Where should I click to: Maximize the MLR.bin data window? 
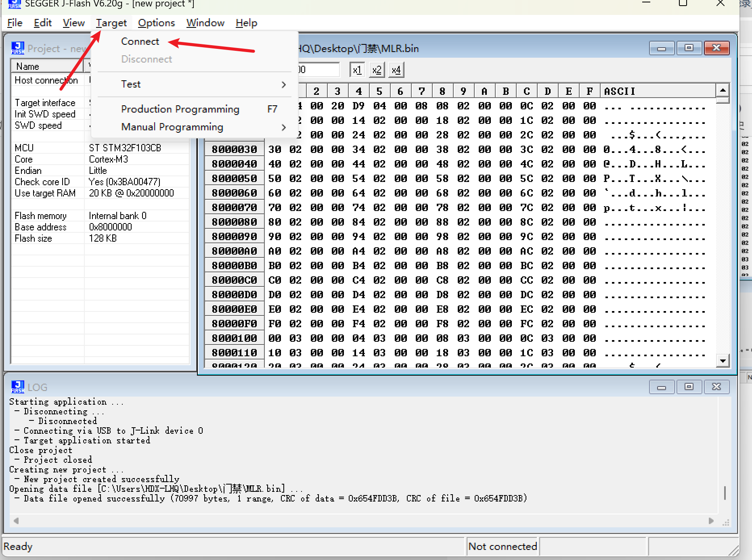[689, 48]
